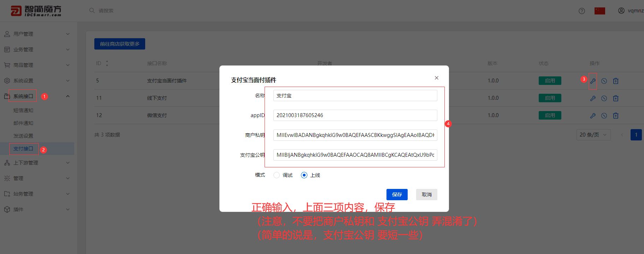The height and width of the screenshot is (254, 644).
Task: Click the 线下支付 interface name cell
Action: [x=157, y=98]
